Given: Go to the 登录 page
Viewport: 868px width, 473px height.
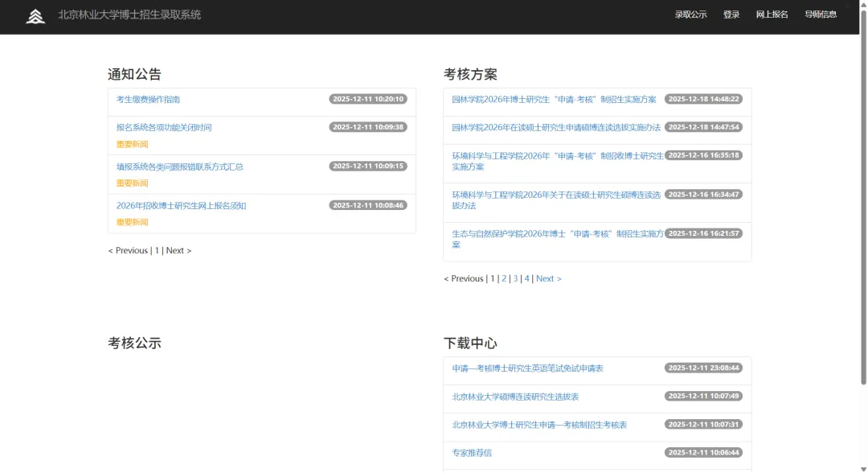Looking at the screenshot, I should (x=731, y=14).
